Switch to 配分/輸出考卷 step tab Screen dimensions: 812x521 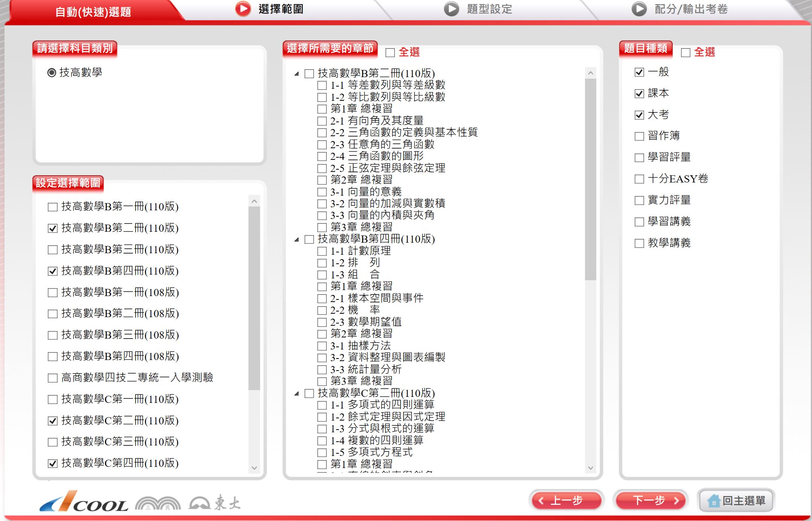[691, 9]
